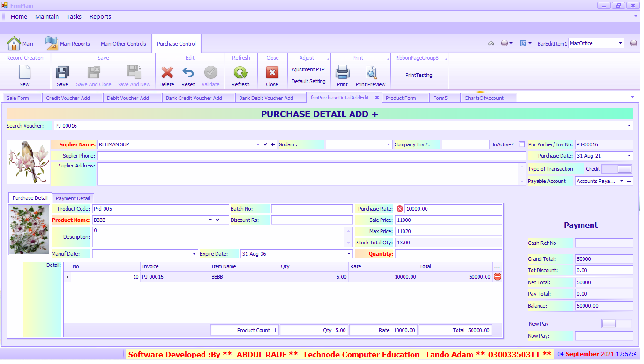Viewport: 644px width, 364px height.
Task: Expand the Expire Date dropdown
Action: pos(349,254)
